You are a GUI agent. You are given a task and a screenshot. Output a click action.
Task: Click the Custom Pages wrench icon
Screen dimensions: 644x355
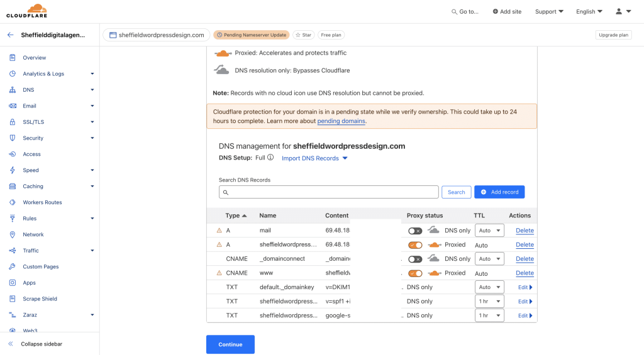pos(13,266)
